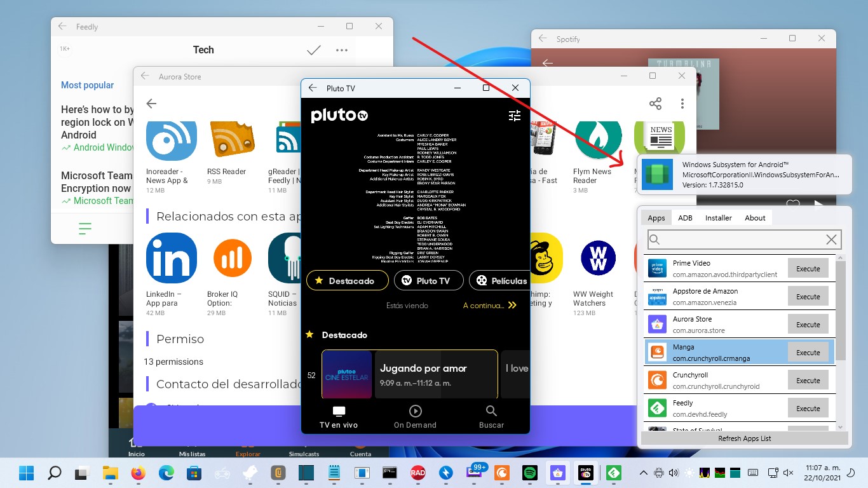The width and height of the screenshot is (868, 488).
Task: Click the Cine Estelar channel thumbnail
Action: coord(347,374)
